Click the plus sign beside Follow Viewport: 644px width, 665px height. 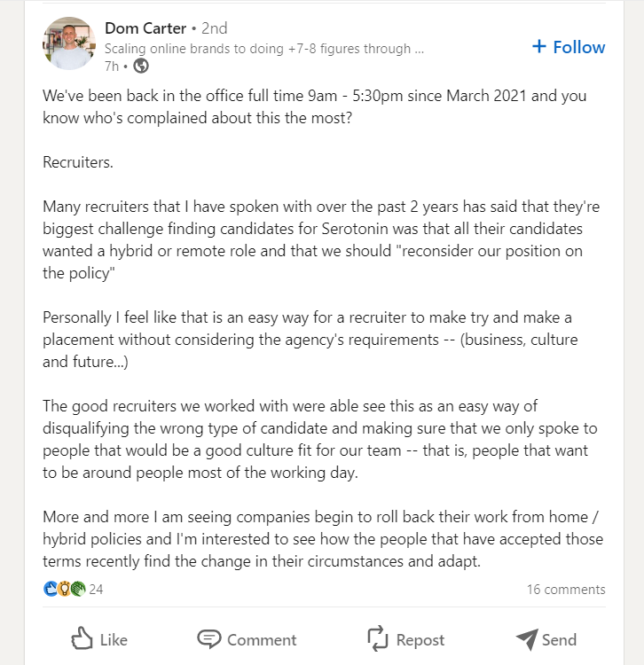(x=539, y=46)
